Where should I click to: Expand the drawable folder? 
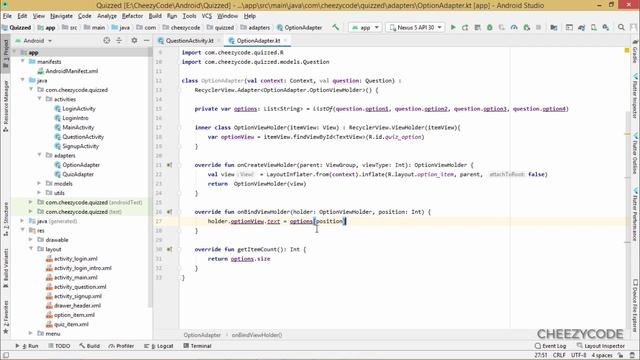coord(31,240)
